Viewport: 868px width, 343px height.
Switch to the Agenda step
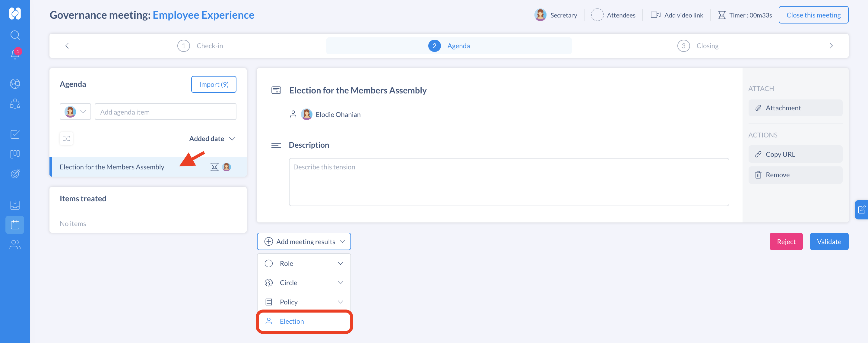449,46
